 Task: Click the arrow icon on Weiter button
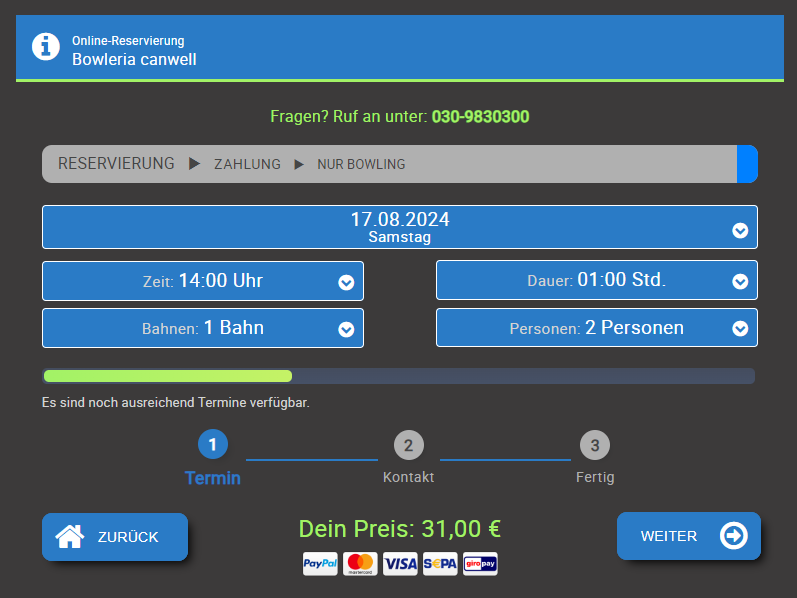(734, 536)
